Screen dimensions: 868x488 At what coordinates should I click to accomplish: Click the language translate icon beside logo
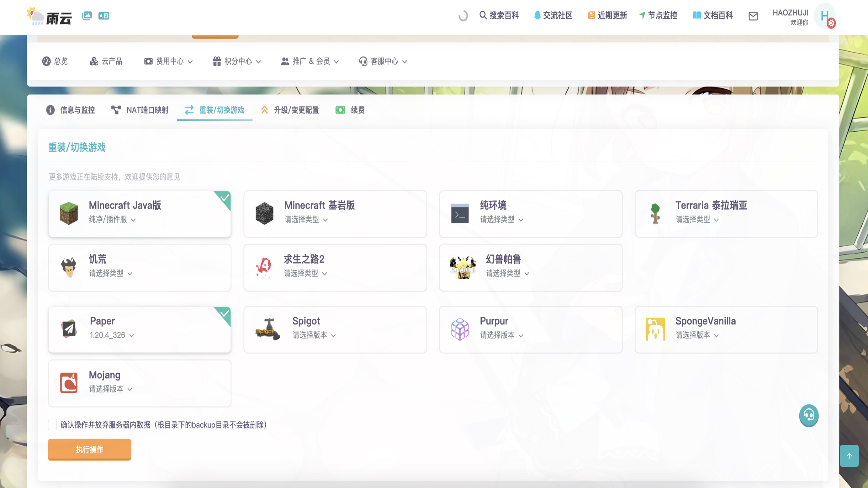click(x=103, y=15)
